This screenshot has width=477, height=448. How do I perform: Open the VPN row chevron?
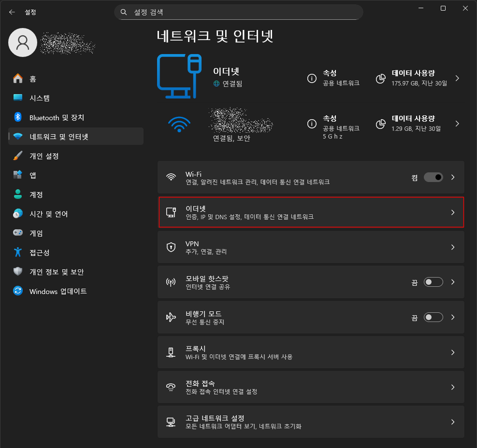(453, 247)
